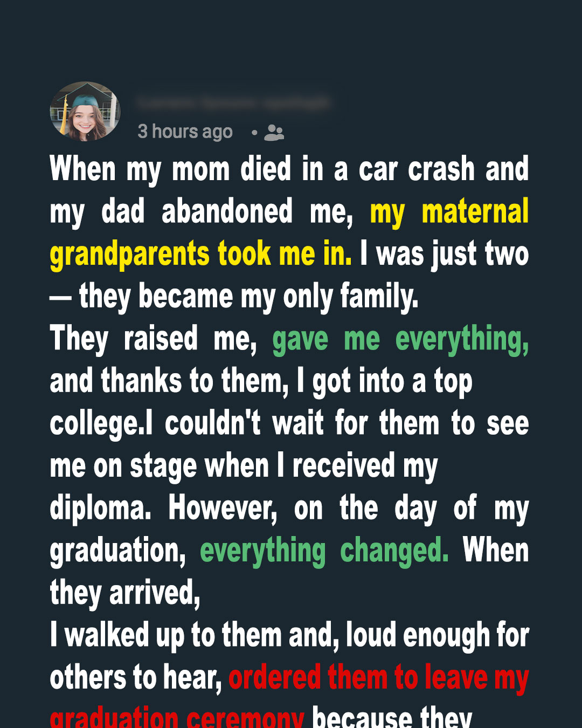This screenshot has width=582, height=728.
Task: Open the poster's graduation profile picture
Action: pos(85,112)
